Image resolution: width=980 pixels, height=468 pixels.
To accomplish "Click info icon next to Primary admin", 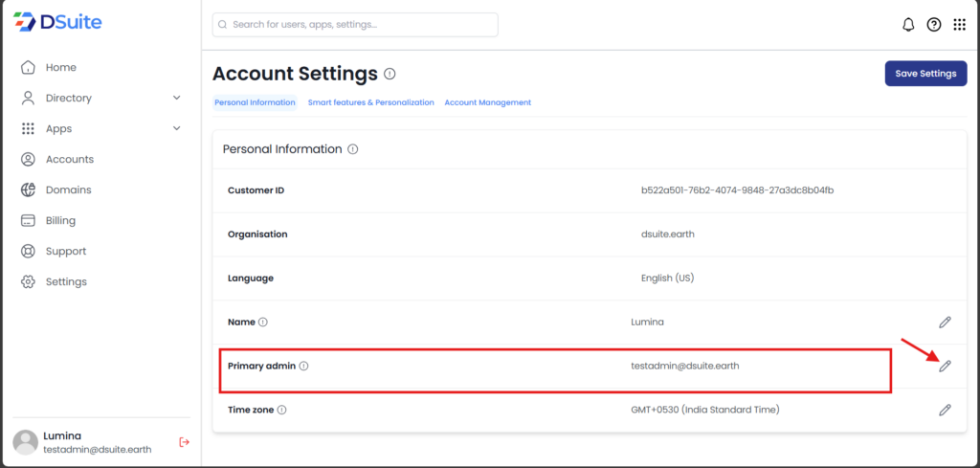I will click(304, 367).
